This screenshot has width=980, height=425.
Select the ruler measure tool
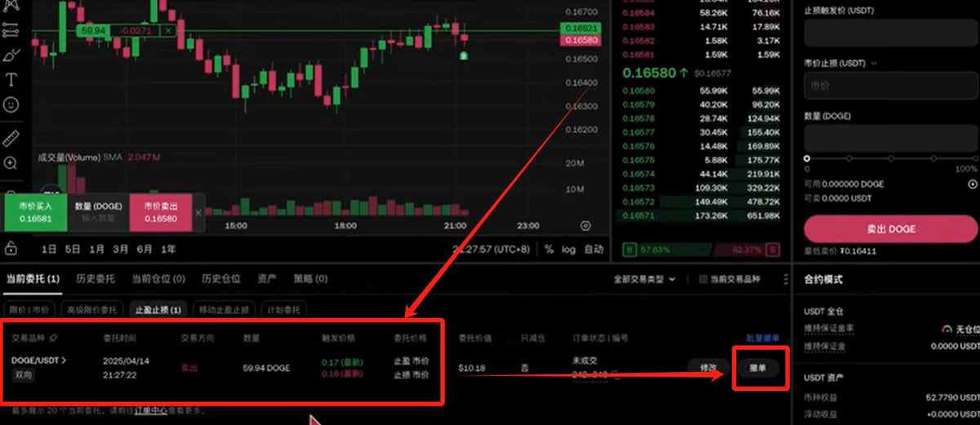click(11, 138)
